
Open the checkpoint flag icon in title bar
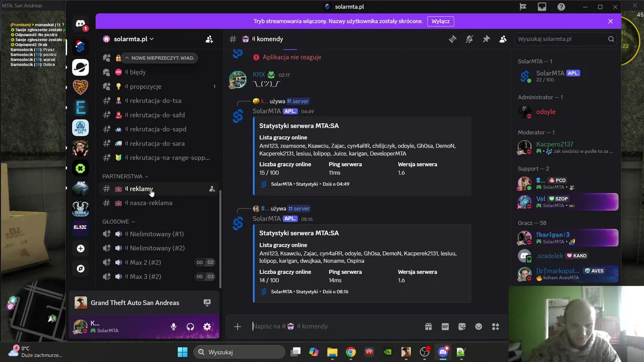click(523, 7)
